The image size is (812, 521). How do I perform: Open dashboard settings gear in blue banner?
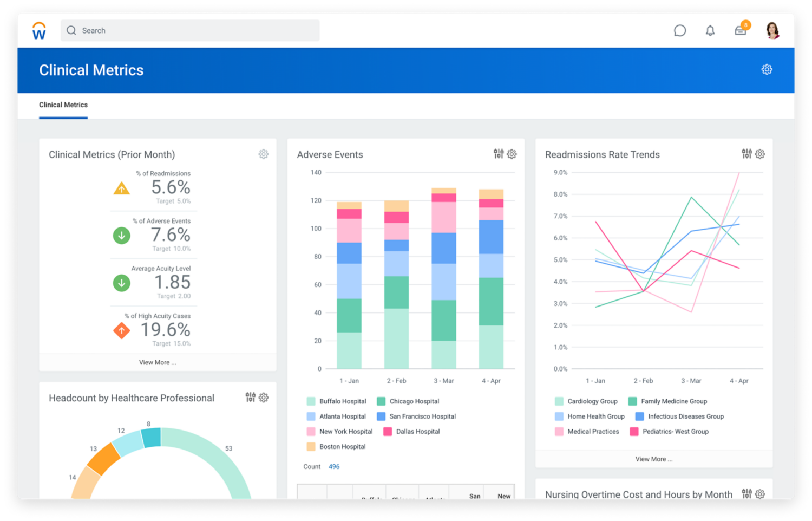point(767,69)
